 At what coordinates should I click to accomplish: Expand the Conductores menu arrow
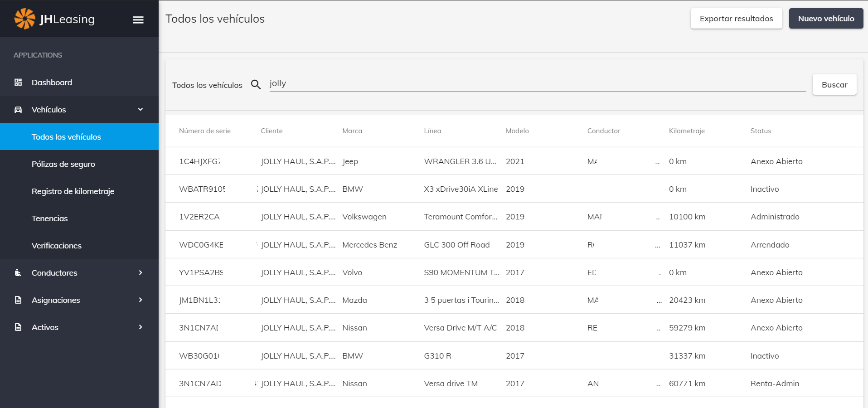141,272
